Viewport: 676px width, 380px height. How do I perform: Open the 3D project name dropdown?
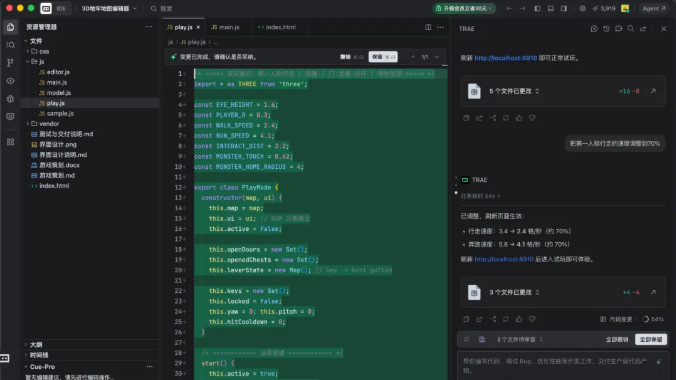pyautogui.click(x=110, y=8)
